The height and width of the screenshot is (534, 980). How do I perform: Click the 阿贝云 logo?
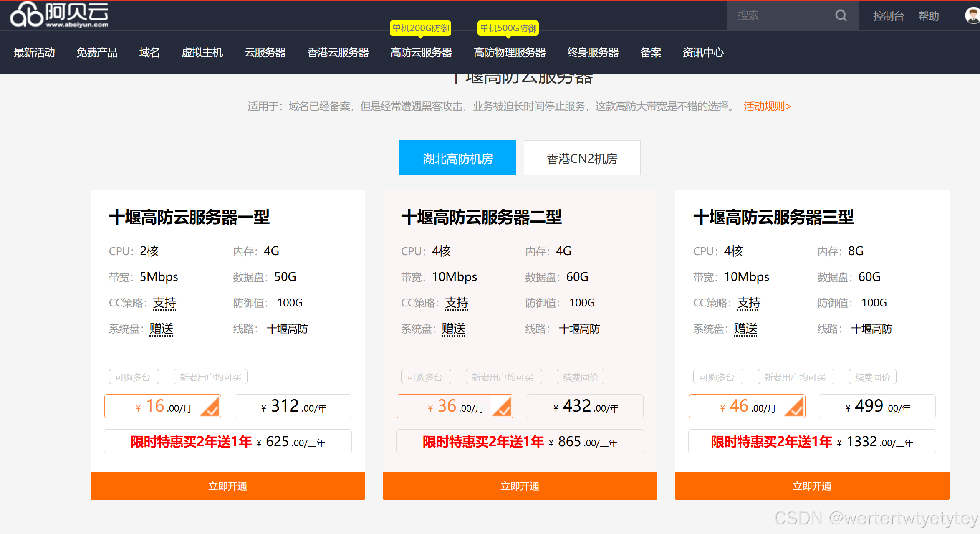click(59, 15)
